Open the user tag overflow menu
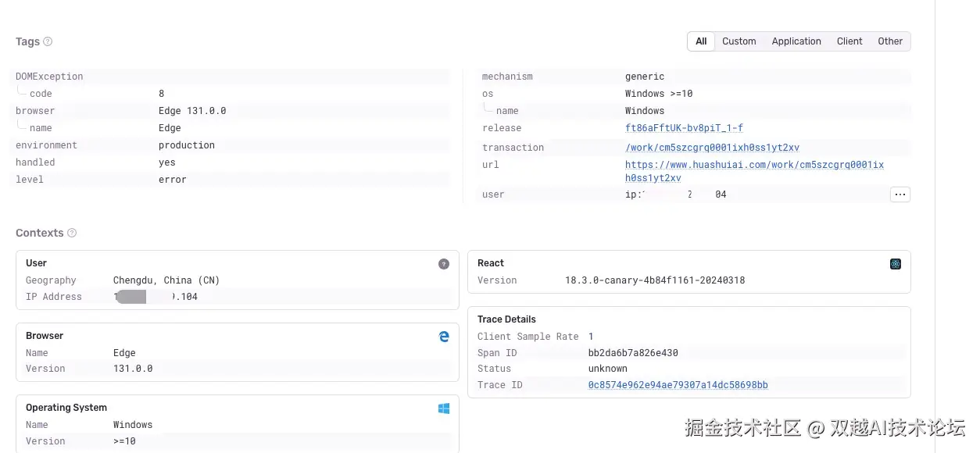 900,194
